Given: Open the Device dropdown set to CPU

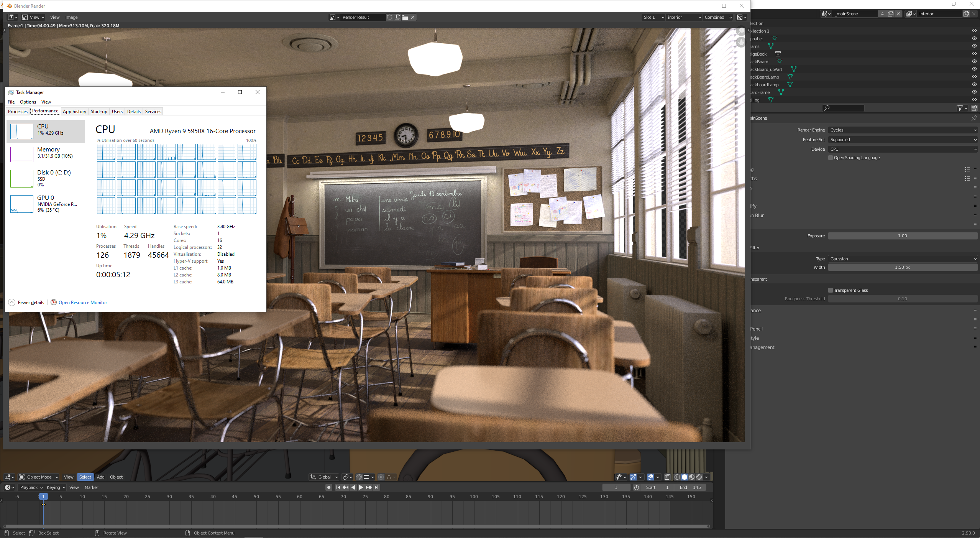Looking at the screenshot, I should [903, 149].
